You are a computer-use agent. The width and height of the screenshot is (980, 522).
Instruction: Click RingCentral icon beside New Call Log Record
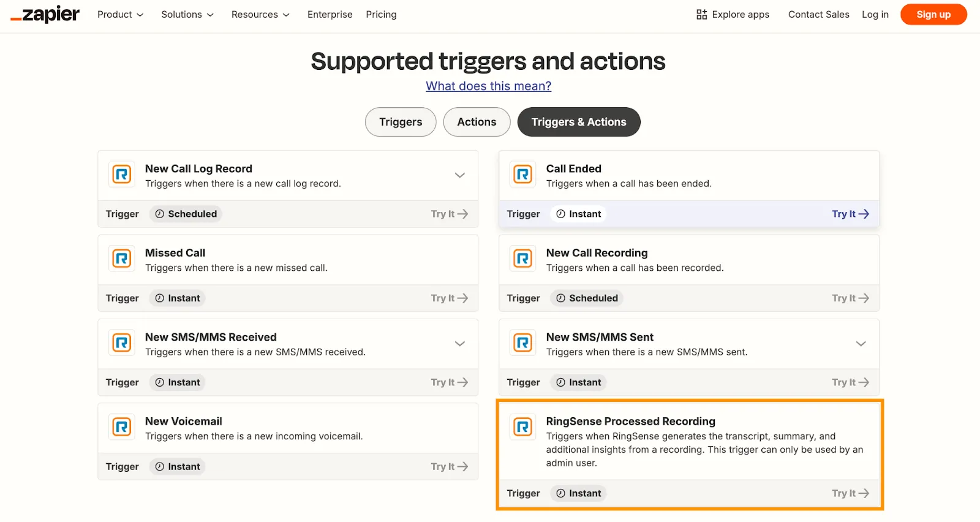[x=122, y=175]
